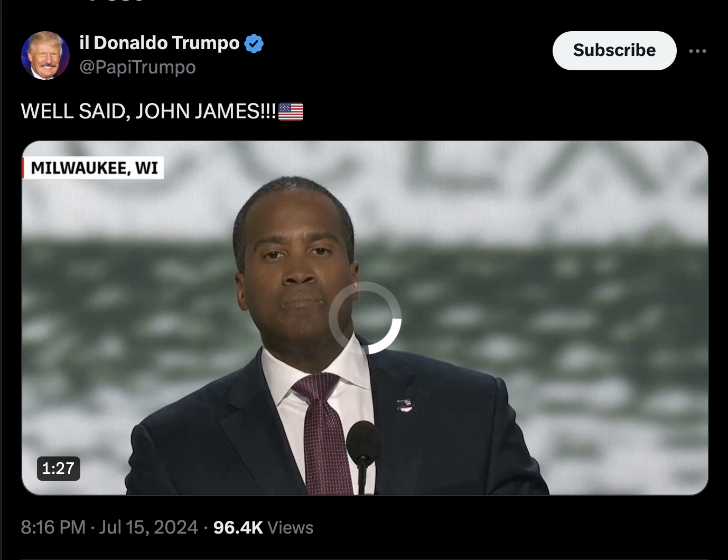Open the 8:16 PM timestamp link
The width and height of the screenshot is (728, 560).
[x=53, y=527]
